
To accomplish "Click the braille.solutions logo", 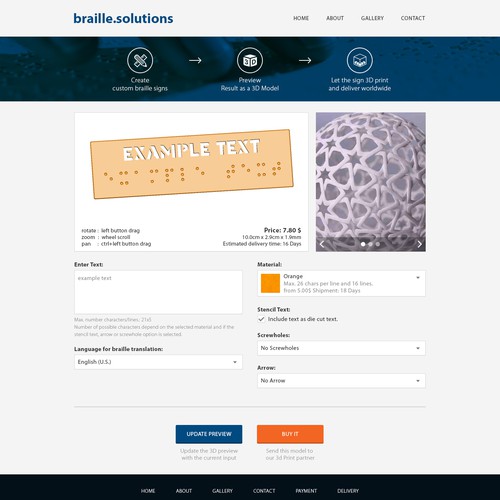I will (123, 19).
